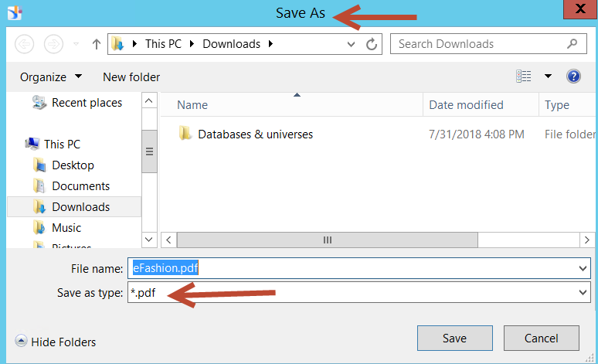Open the Help question mark icon
This screenshot has height=364, width=598.
(x=573, y=77)
